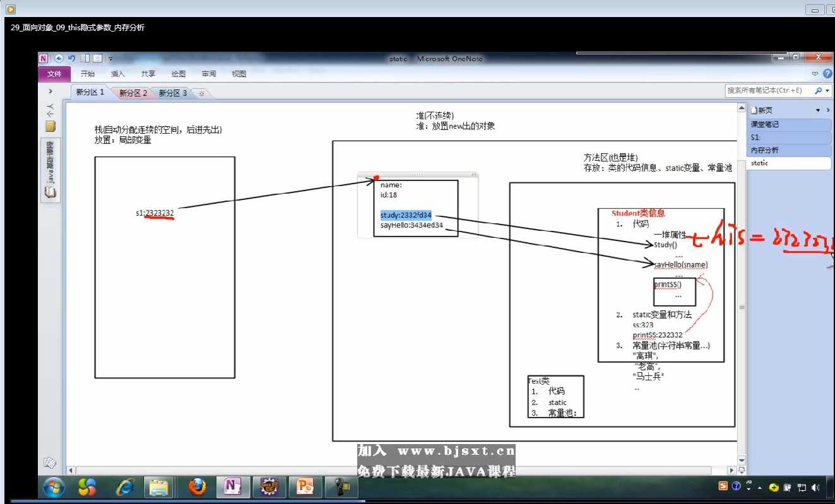Open the Windows Start button
Image resolution: width=835 pixels, height=504 pixels.
pos(53,487)
